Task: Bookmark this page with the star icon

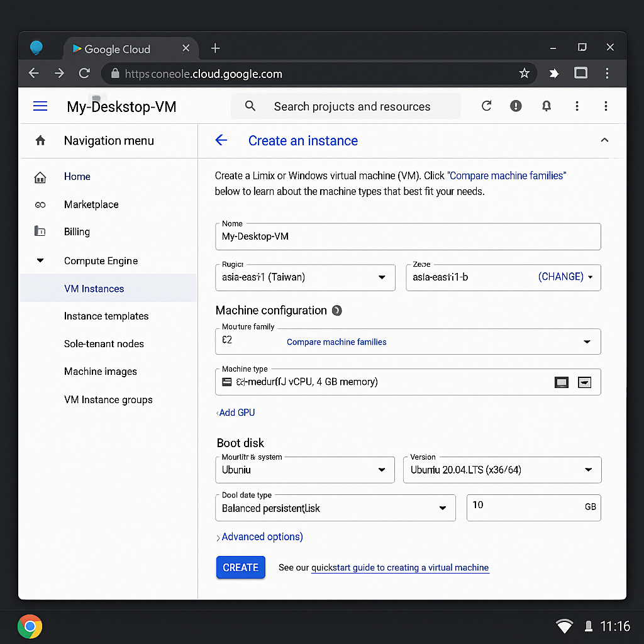Action: tap(524, 74)
